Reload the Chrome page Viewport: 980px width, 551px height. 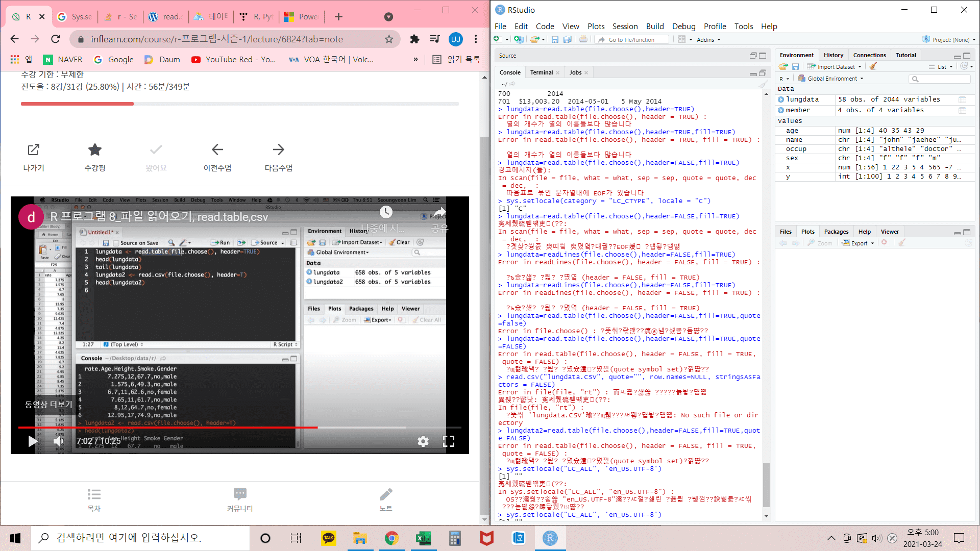tap(56, 39)
